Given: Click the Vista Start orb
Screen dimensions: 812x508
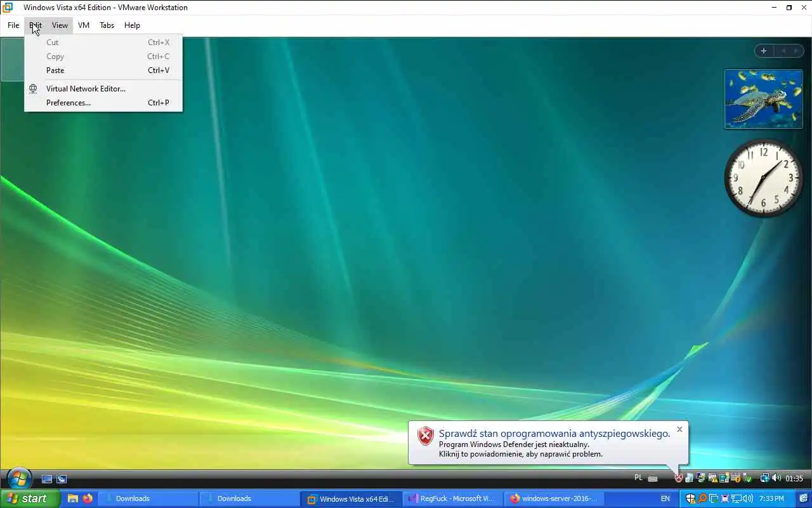Looking at the screenshot, I should (19, 478).
